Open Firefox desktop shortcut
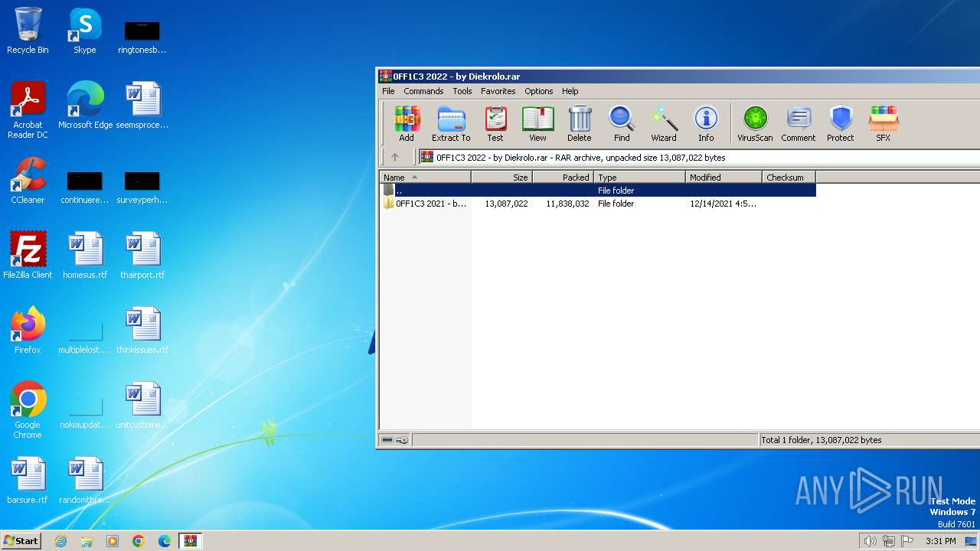Screen dimensions: 980x551 [x=28, y=331]
